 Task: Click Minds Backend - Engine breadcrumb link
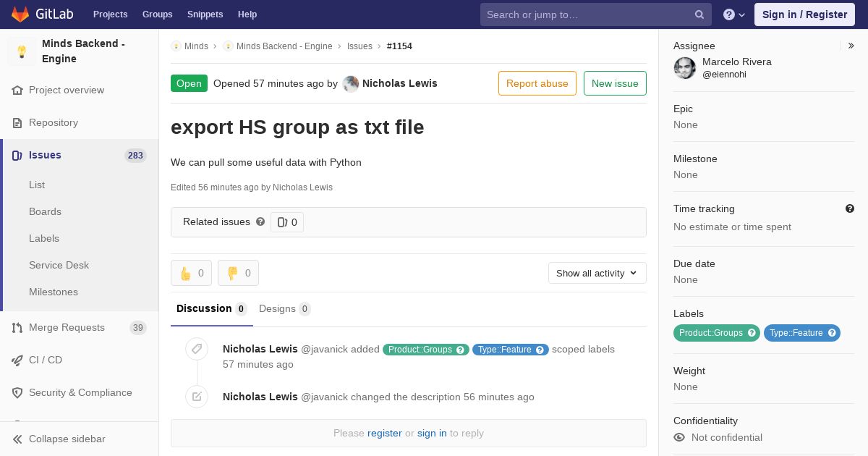[284, 46]
